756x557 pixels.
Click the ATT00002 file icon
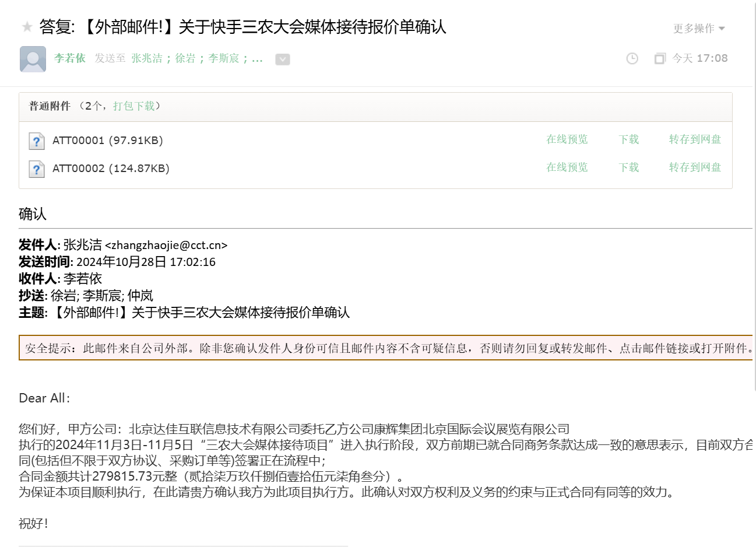(37, 169)
